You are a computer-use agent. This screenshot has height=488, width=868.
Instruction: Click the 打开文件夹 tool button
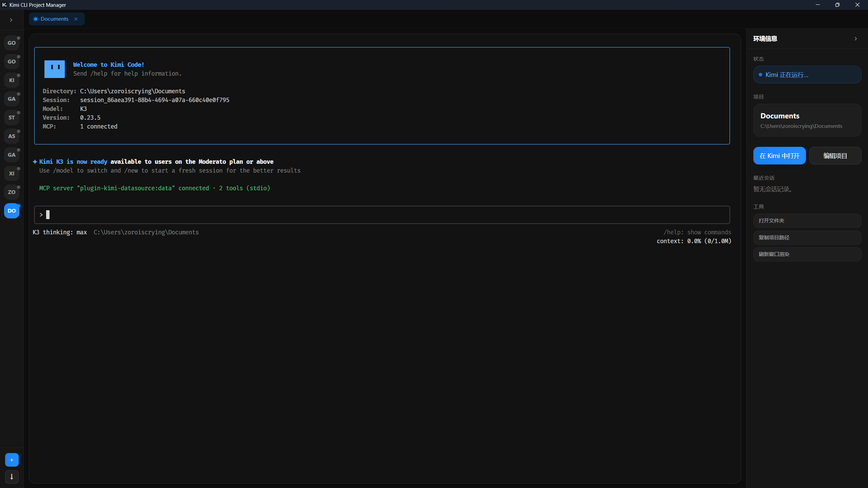click(x=807, y=221)
